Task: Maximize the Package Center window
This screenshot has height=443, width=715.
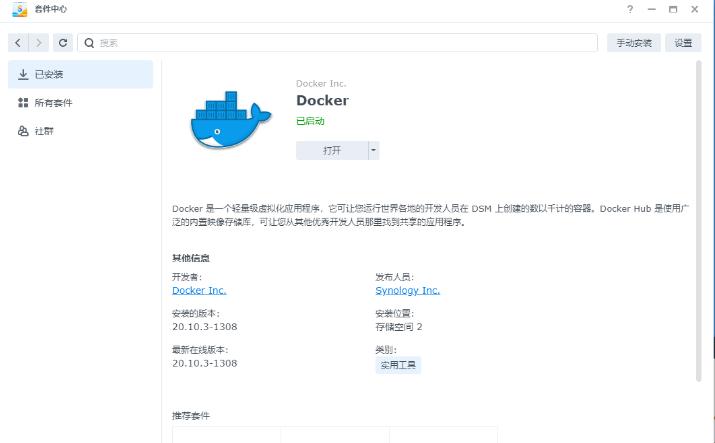Action: point(673,9)
